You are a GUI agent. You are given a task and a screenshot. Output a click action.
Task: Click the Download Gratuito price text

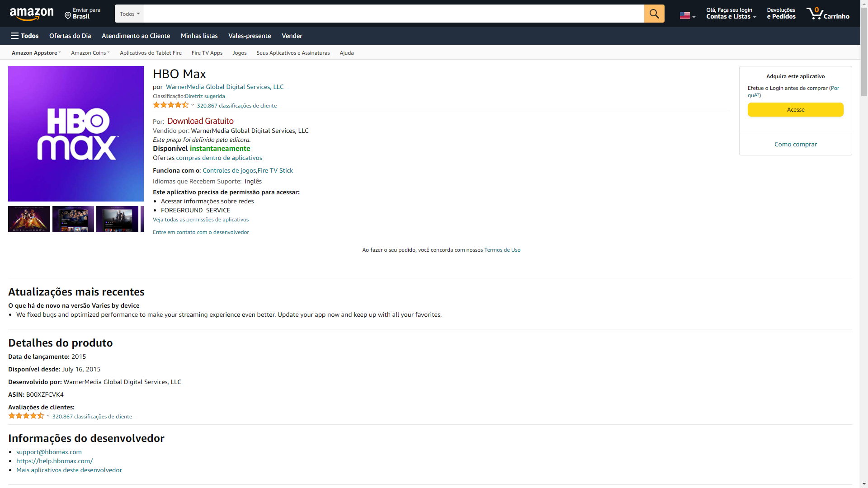pyautogui.click(x=200, y=121)
